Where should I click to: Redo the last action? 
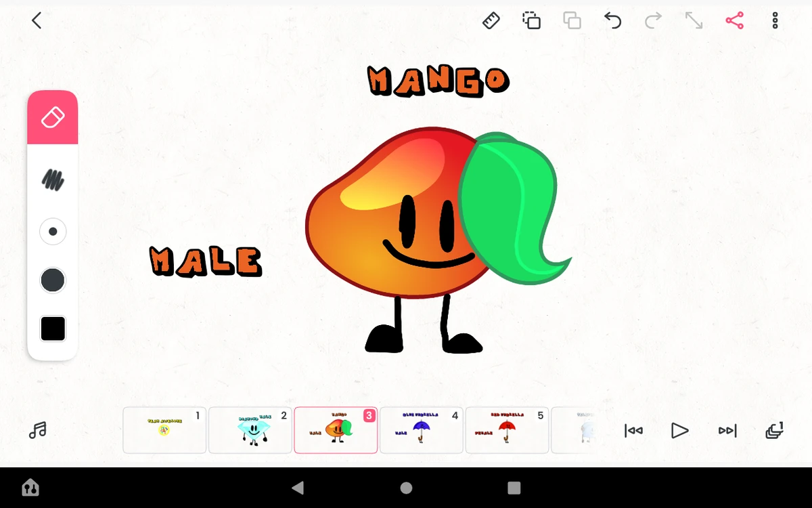[654, 20]
